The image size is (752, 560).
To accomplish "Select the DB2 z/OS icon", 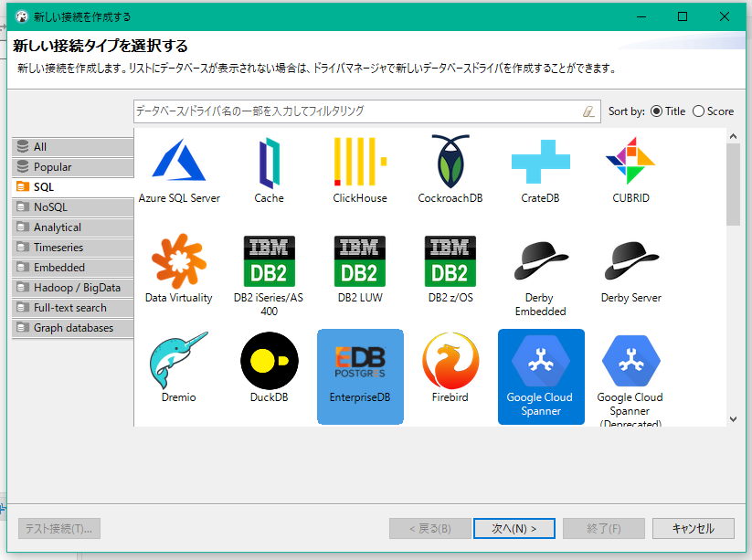I will 450,261.
